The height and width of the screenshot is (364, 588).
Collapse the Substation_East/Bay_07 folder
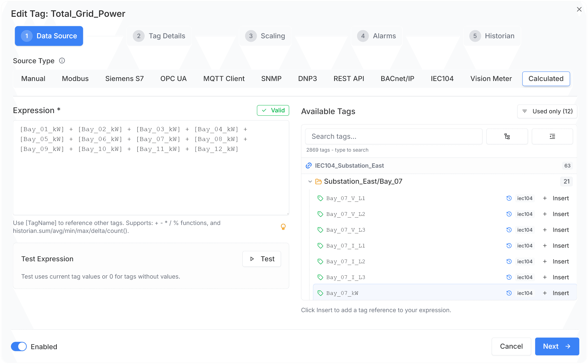tap(310, 182)
